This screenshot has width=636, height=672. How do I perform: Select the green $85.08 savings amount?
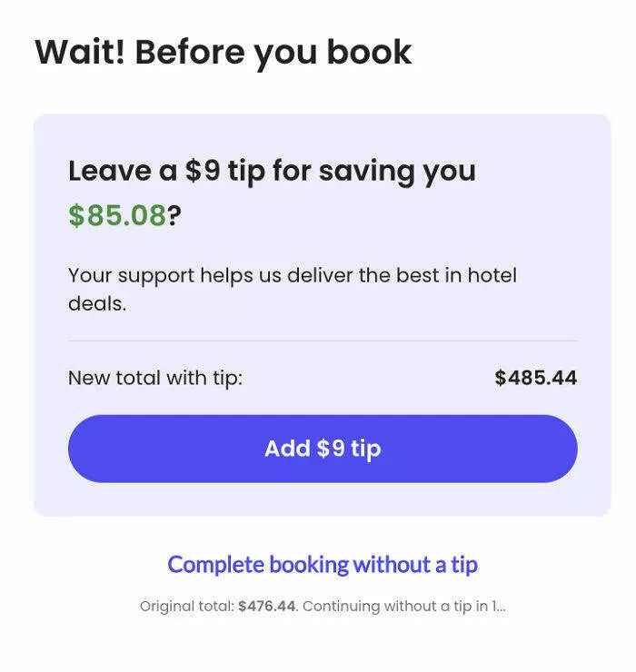coord(117,216)
